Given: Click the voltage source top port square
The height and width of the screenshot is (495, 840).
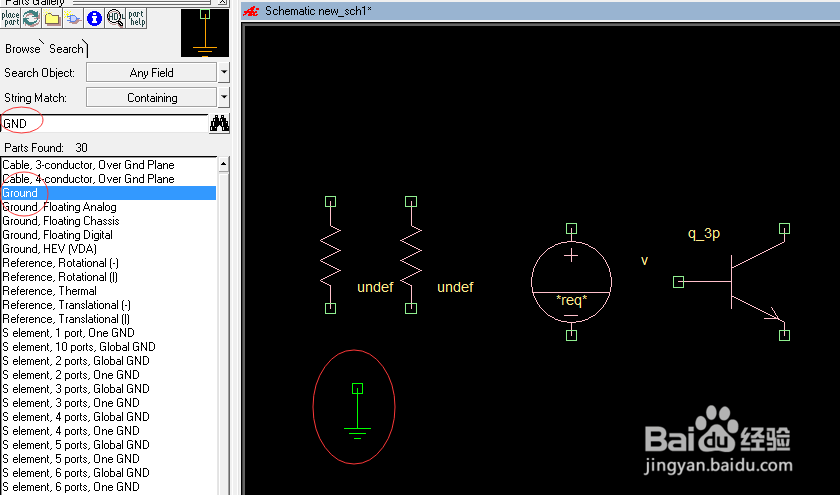Looking at the screenshot, I should (571, 229).
